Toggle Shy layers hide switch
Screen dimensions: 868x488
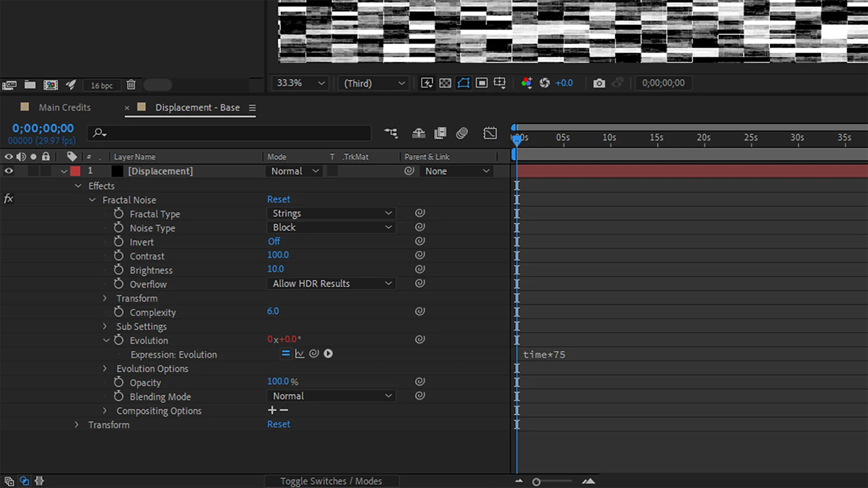[x=419, y=133]
